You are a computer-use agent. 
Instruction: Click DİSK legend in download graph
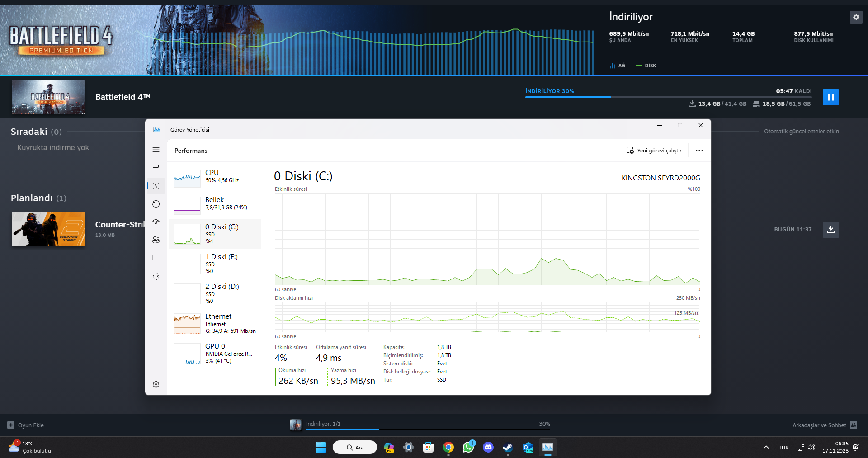click(x=646, y=66)
